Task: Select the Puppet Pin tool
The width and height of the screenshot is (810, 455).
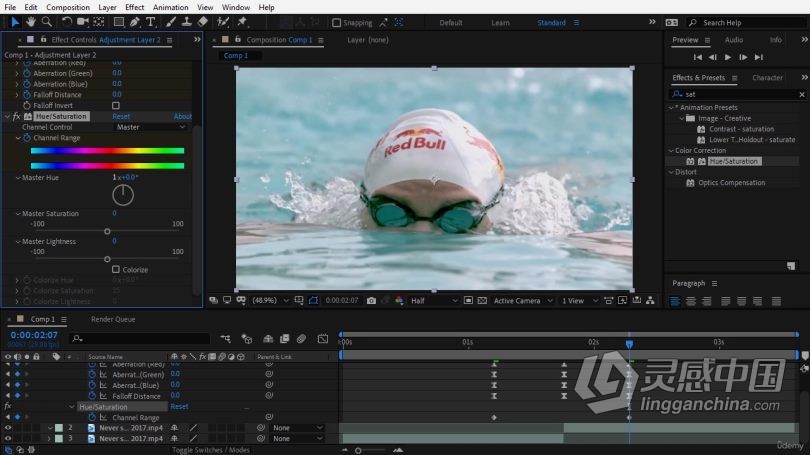Action: (x=242, y=22)
